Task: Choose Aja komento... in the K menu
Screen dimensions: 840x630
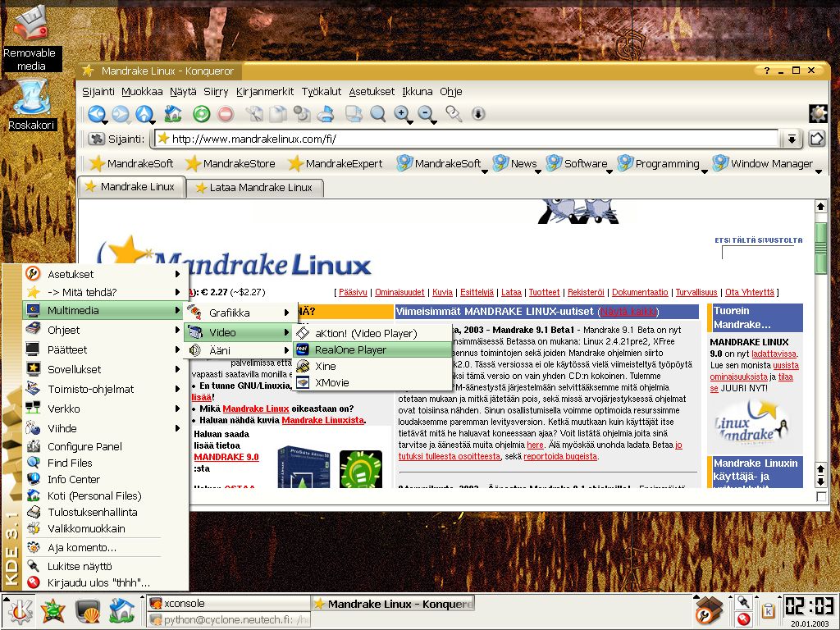Action: 103,547
